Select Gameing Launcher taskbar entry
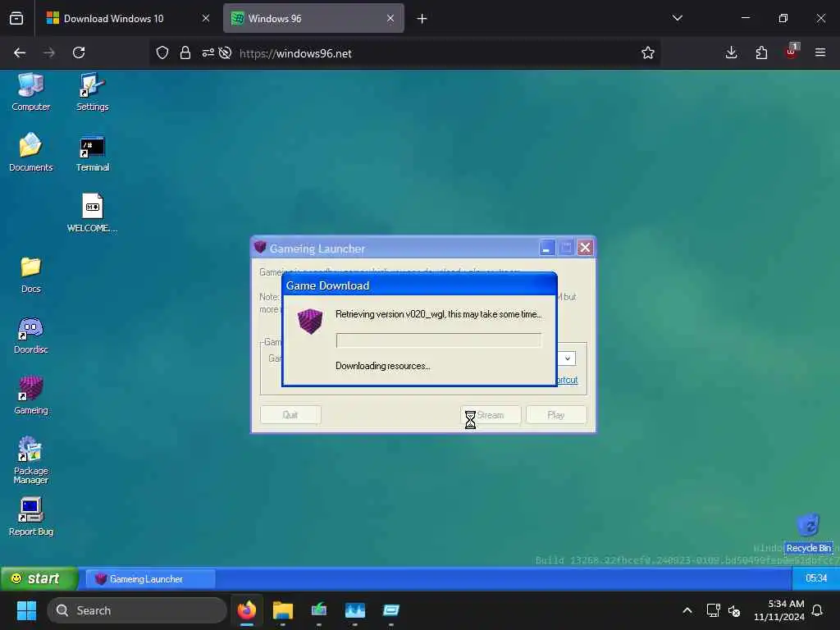This screenshot has height=630, width=840. tap(150, 578)
